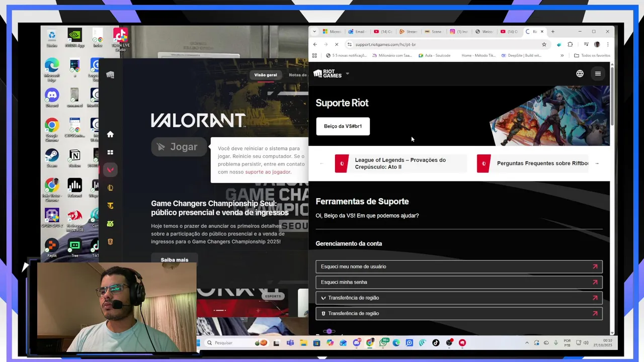Image resolution: width=644 pixels, height=362 pixels.
Task: Select the League of Legends icon in Riot sidebar
Action: pos(110,188)
